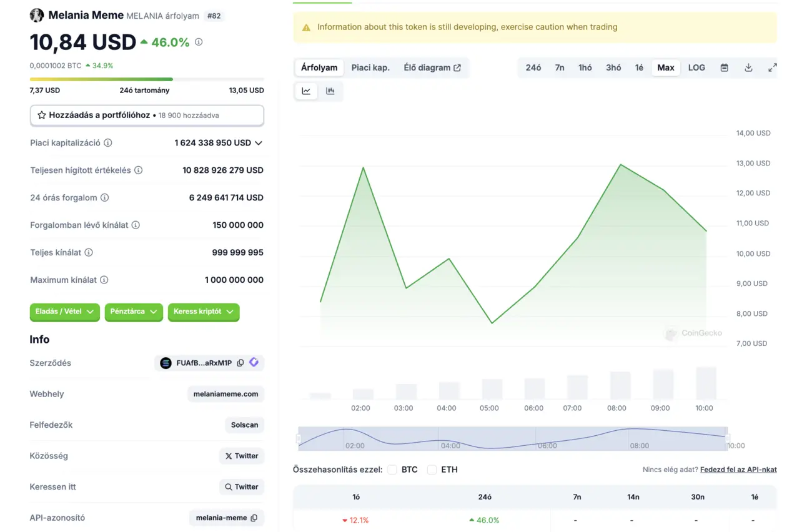Screen dimensions: 812x532
Task: Switch to the Piaci kap. tab
Action: click(370, 67)
